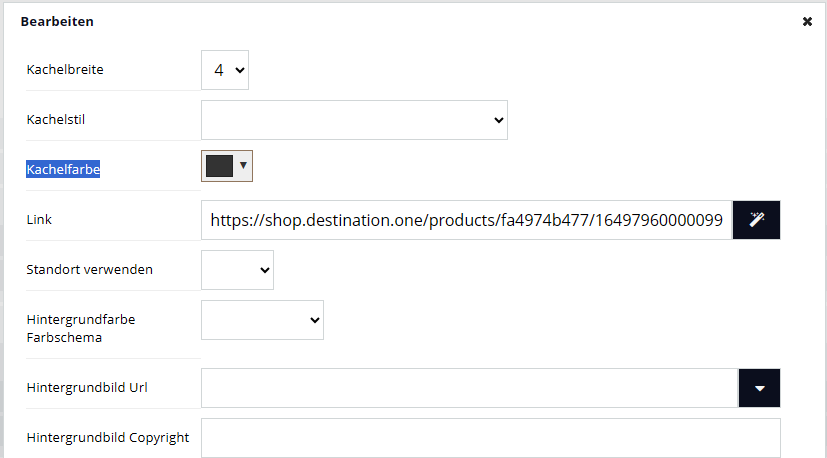Click the magic wand icon next to Link

click(x=756, y=220)
